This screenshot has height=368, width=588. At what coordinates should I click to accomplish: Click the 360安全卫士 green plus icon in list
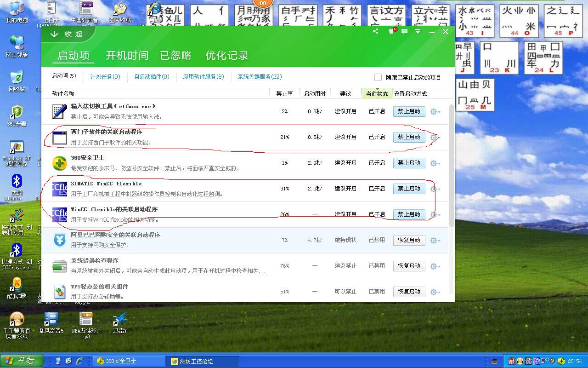(x=60, y=163)
